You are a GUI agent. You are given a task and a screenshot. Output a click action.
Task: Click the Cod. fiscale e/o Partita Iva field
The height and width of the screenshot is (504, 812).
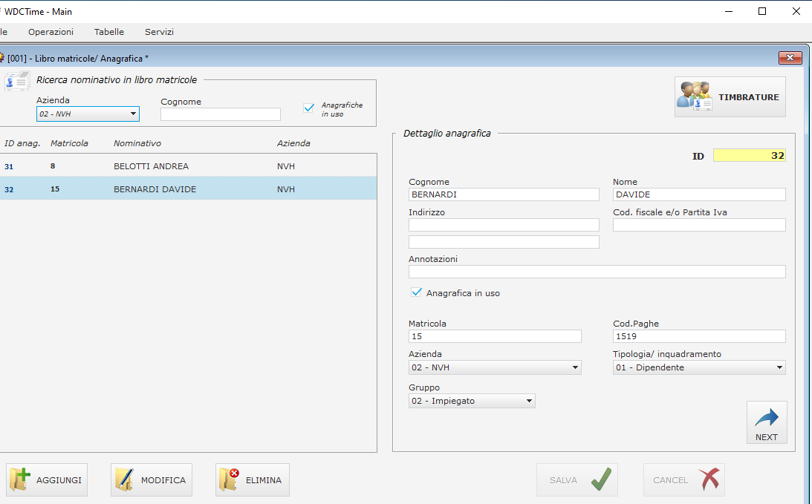(699, 225)
